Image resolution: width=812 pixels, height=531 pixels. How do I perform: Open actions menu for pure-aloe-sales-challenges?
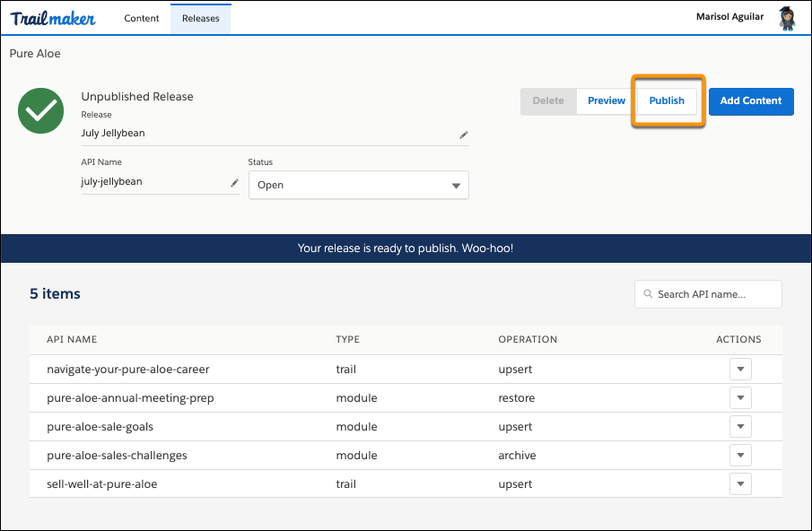[x=740, y=455]
